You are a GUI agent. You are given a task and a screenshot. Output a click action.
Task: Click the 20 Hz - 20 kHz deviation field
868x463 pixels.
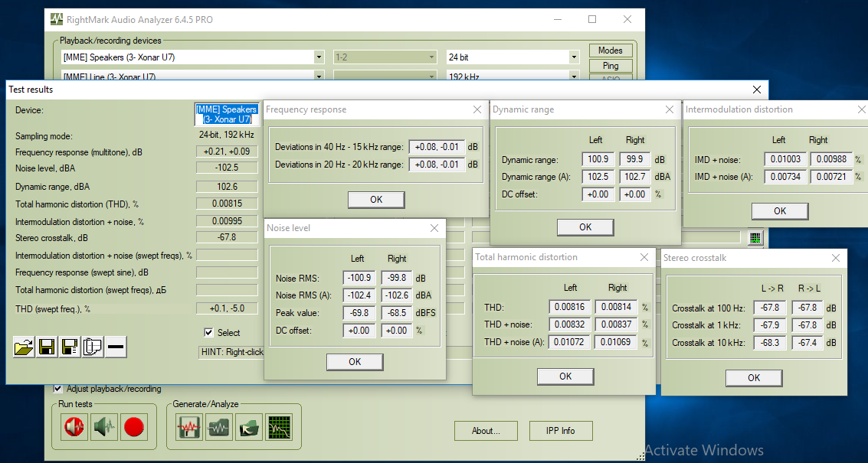point(437,165)
